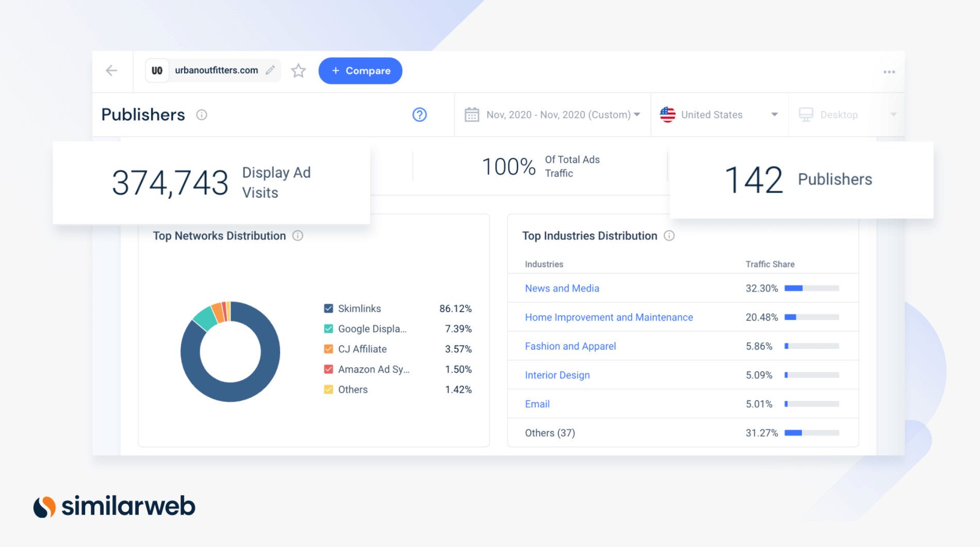Viewport: 980px width, 547px height.
Task: Click the Email traffic share bar
Action: pyautogui.click(x=812, y=404)
